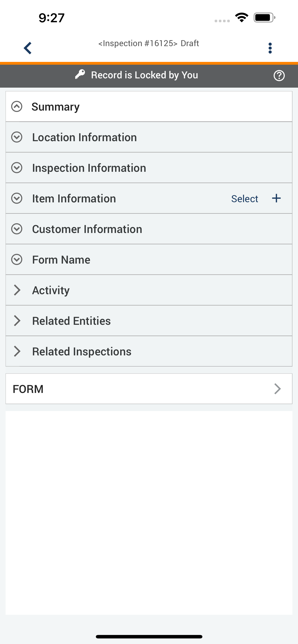
Task: Open the three-dot overflow menu
Action: click(x=270, y=48)
